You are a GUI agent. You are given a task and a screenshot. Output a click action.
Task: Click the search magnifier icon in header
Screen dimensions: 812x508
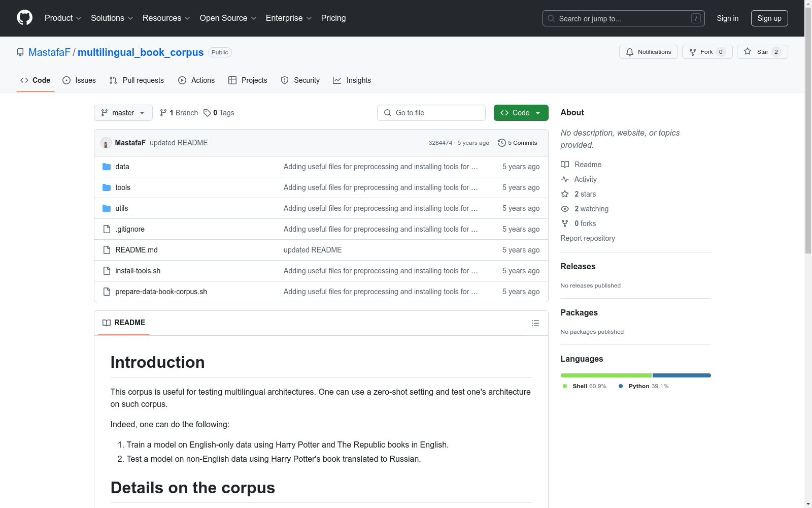pos(551,18)
